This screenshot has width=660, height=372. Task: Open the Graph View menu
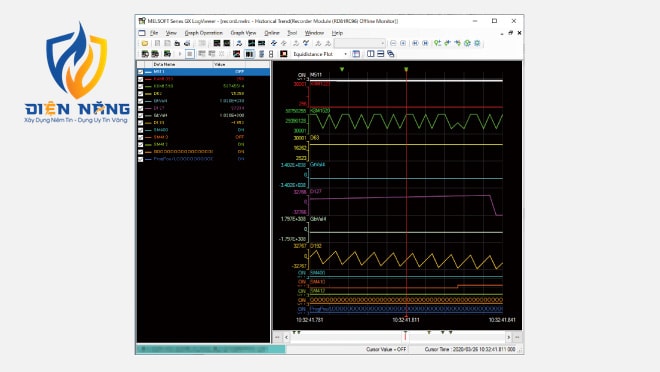click(243, 33)
